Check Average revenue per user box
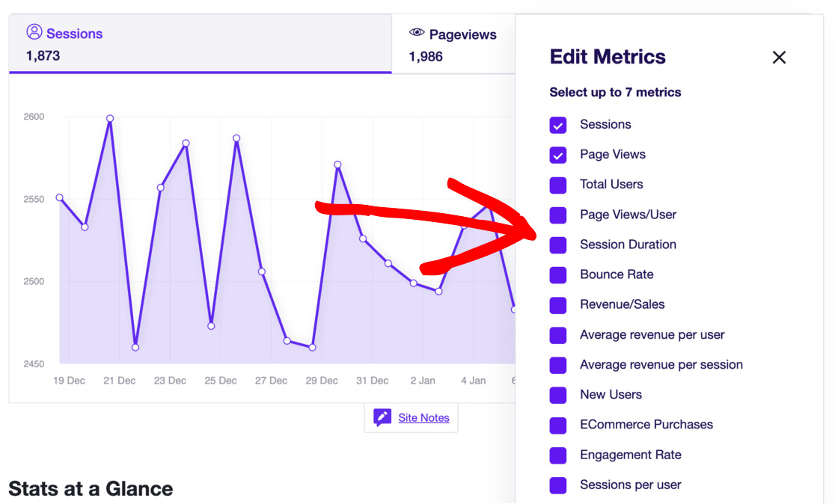Screen dimensions: 835x504 (558, 335)
